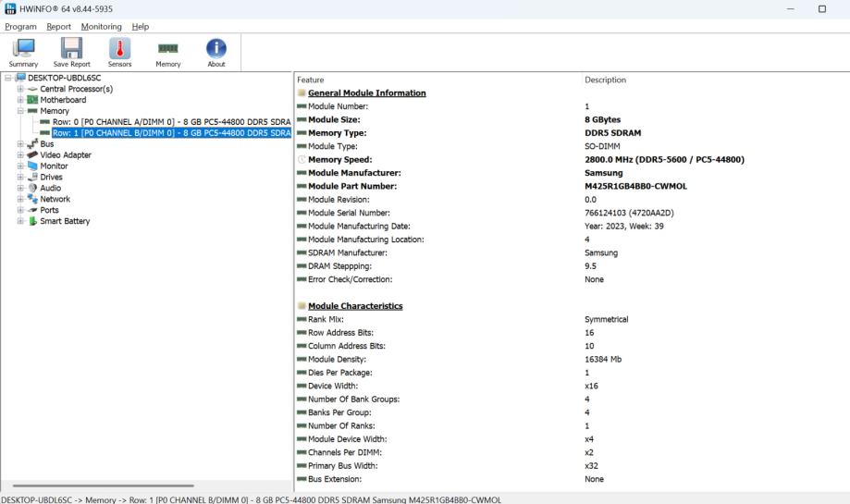Open Sensors thermometer icon
The width and height of the screenshot is (850, 504).
pyautogui.click(x=120, y=52)
